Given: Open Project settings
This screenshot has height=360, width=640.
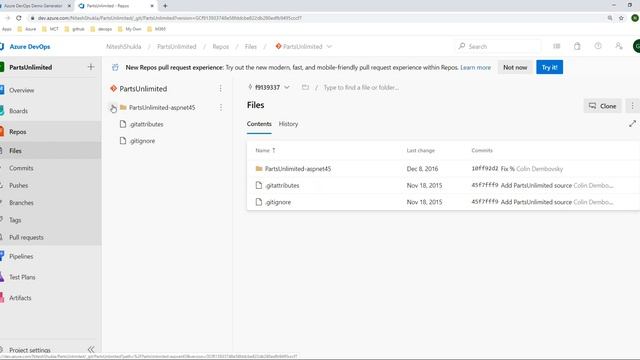Looking at the screenshot, I should pyautogui.click(x=30, y=350).
